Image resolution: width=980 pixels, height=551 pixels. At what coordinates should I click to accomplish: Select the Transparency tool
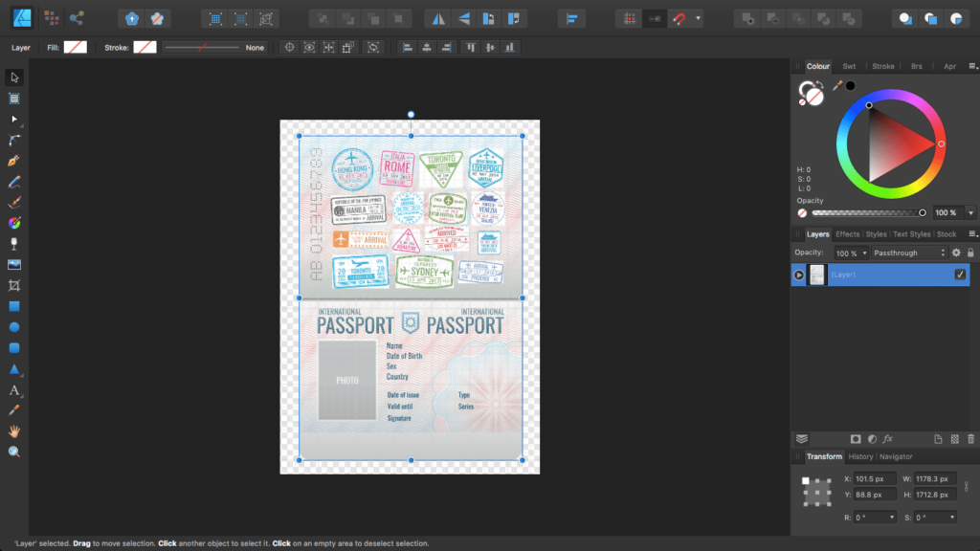coord(14,244)
